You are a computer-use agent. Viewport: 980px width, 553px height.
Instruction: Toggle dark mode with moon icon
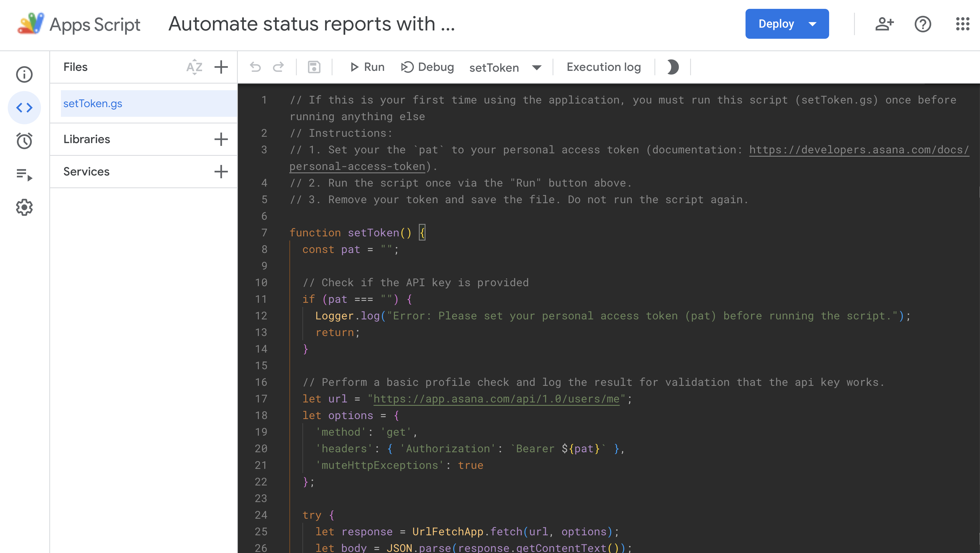pos(672,67)
